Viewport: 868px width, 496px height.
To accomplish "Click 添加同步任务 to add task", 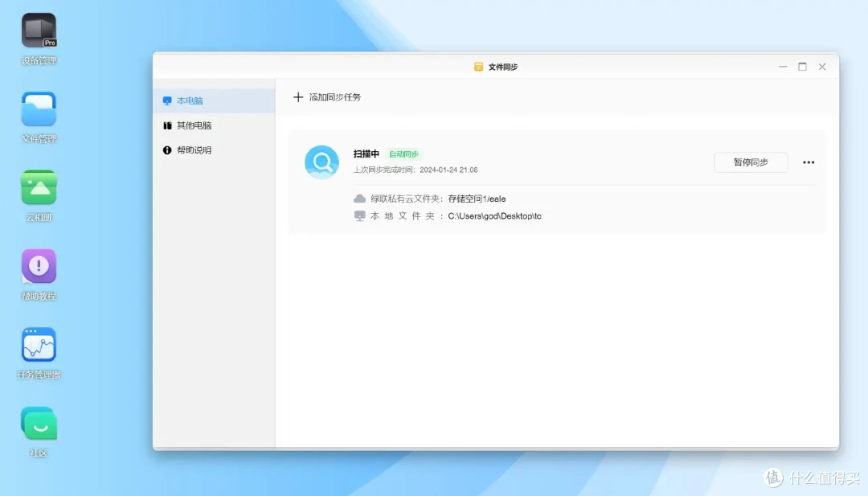I will coord(334,97).
